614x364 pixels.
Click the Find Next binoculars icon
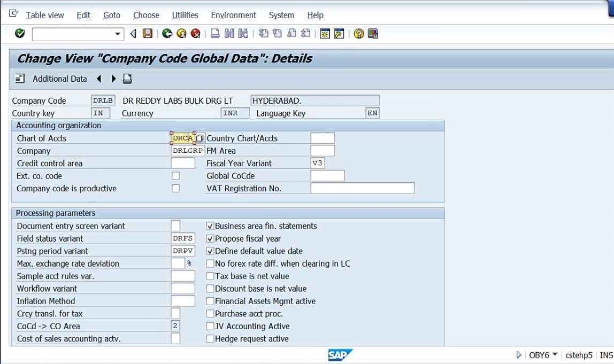[243, 34]
